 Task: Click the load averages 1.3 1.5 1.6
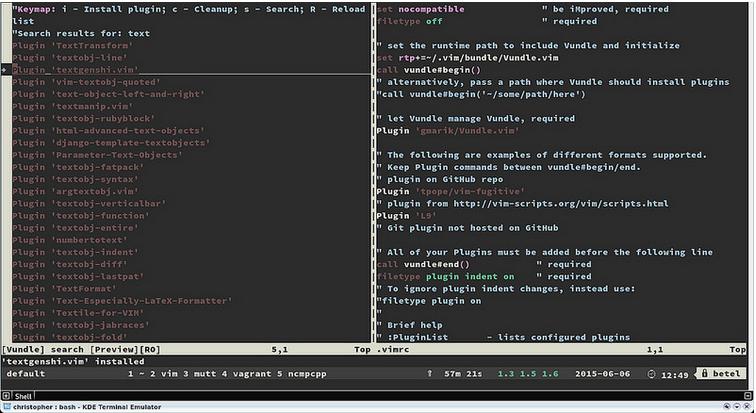point(528,373)
